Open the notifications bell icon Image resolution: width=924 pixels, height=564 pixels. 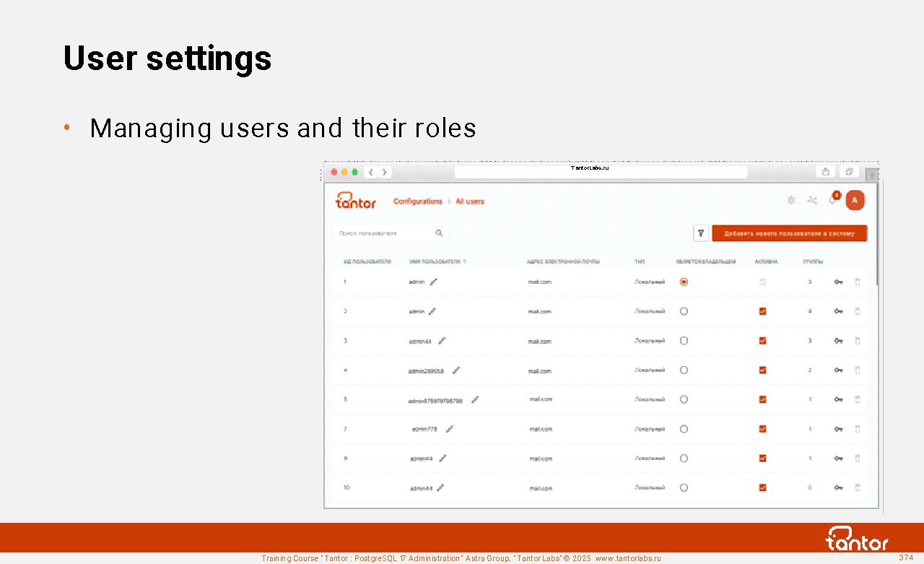(x=833, y=200)
